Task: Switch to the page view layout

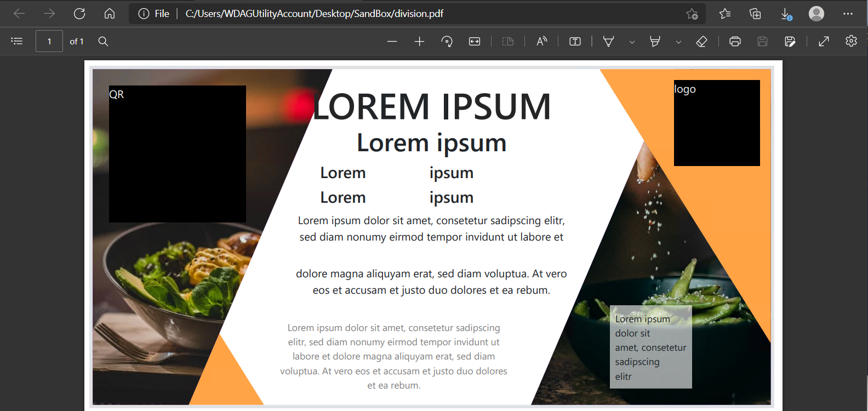Action: click(x=508, y=41)
